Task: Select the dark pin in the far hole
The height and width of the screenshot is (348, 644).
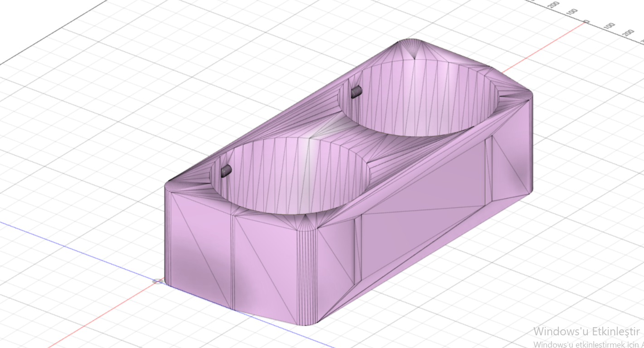Action: [x=356, y=92]
